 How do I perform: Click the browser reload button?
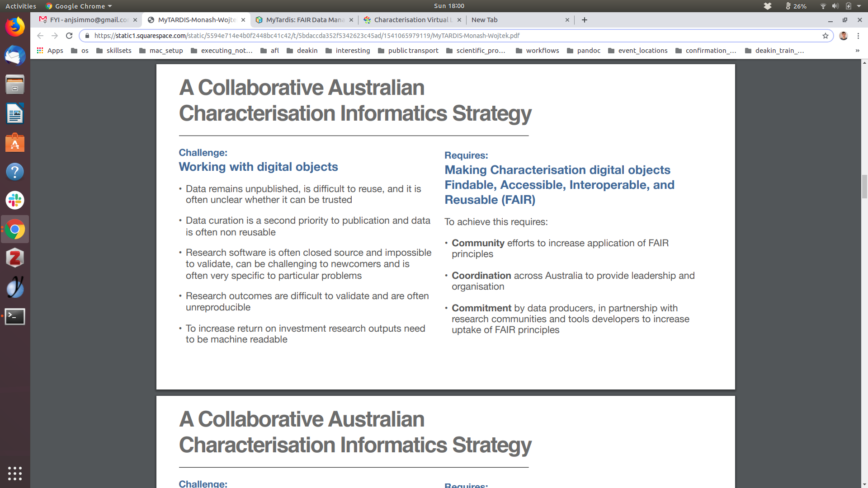[69, 36]
